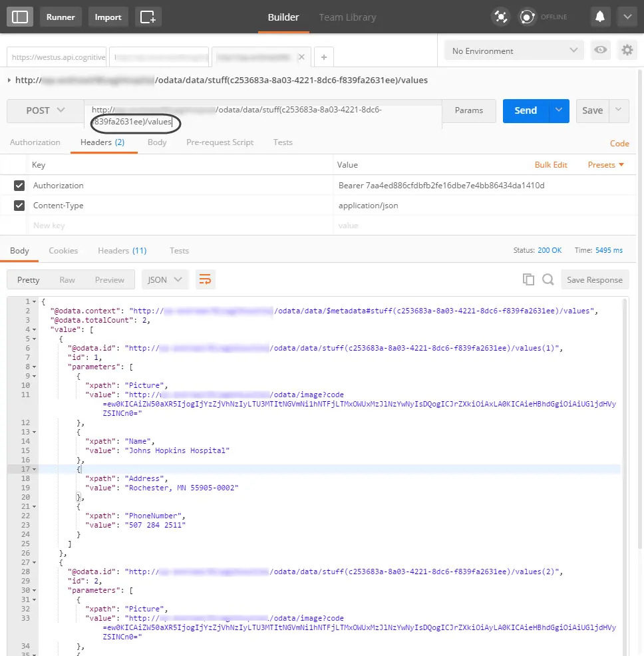Click the interceptor satellite icon
This screenshot has height=656, width=644.
[x=500, y=17]
